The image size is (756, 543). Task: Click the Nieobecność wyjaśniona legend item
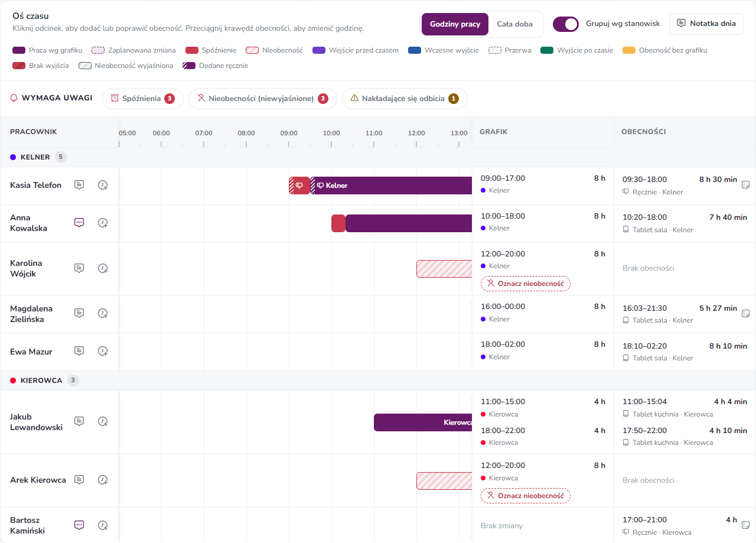coord(126,66)
